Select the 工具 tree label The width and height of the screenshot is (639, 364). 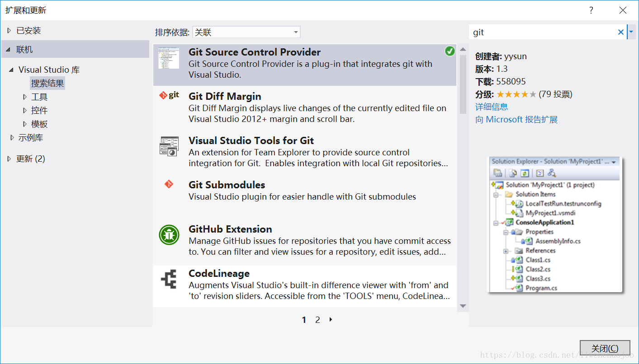pyautogui.click(x=39, y=97)
